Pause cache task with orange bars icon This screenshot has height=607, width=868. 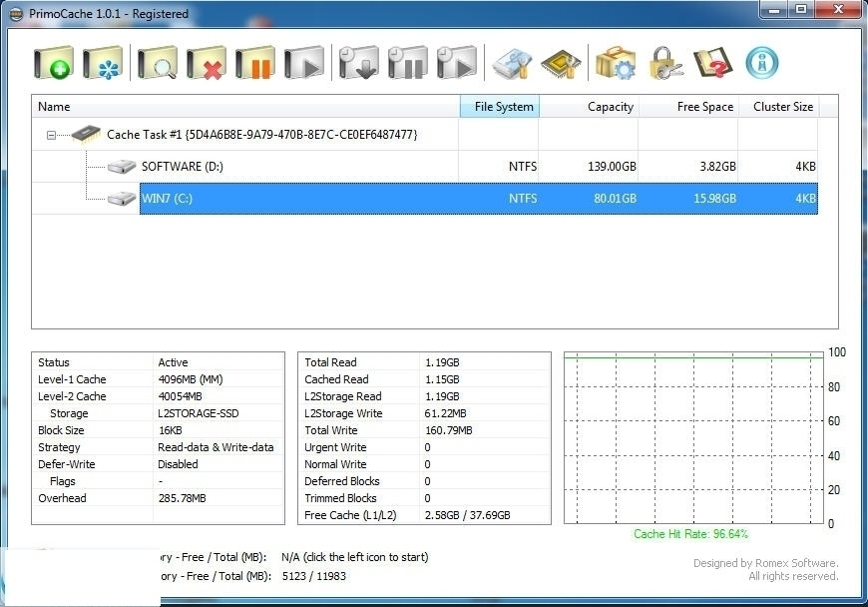[254, 63]
